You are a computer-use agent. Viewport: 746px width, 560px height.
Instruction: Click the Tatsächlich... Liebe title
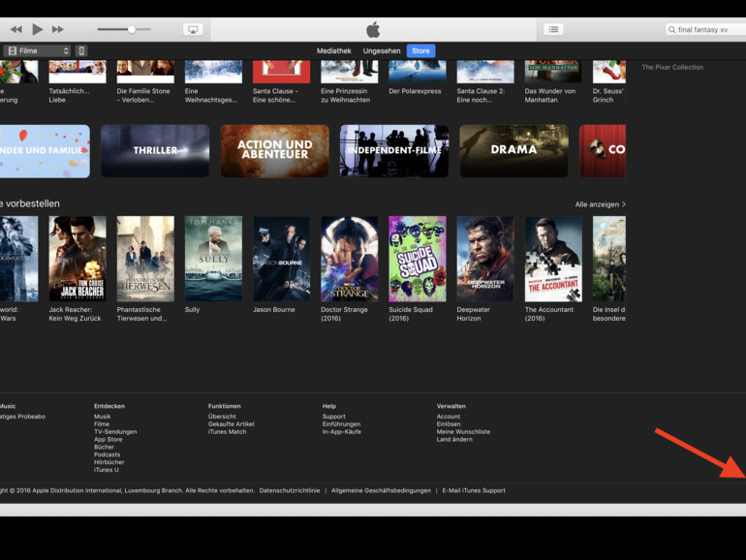pyautogui.click(x=69, y=95)
